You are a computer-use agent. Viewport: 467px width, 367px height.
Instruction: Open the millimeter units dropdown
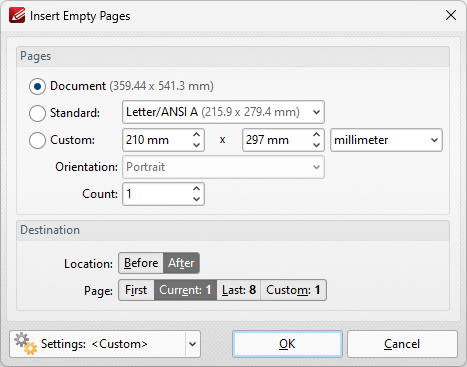(386, 140)
